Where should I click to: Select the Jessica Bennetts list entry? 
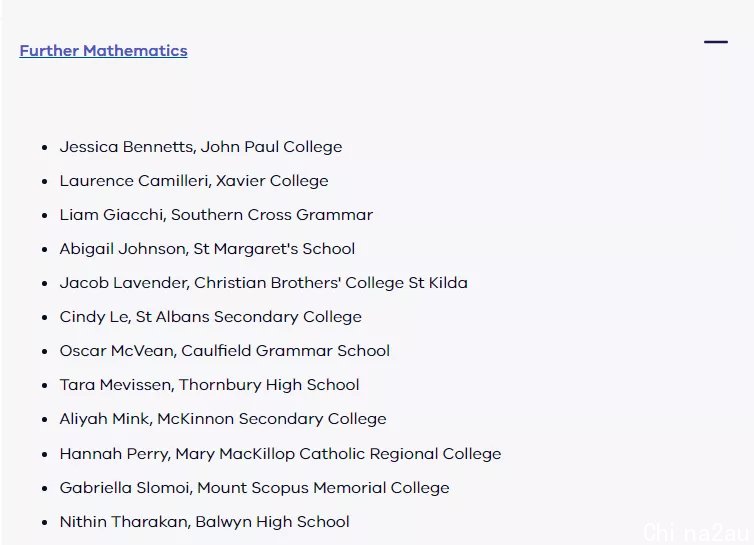pos(201,147)
